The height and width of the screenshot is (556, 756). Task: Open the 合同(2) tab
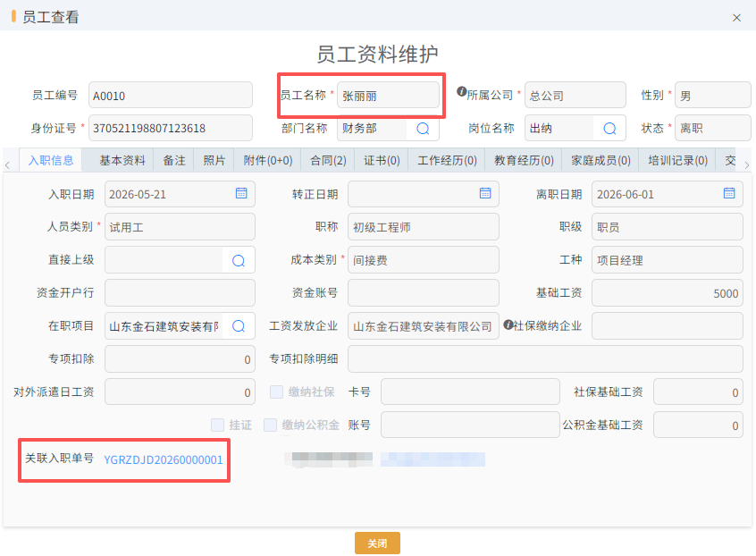tap(328, 160)
